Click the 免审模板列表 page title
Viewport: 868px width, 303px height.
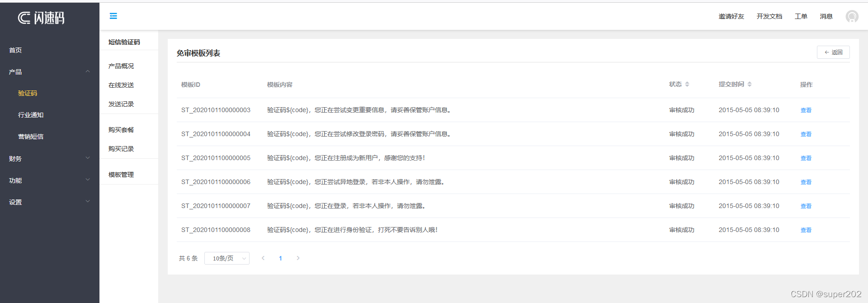click(x=198, y=53)
